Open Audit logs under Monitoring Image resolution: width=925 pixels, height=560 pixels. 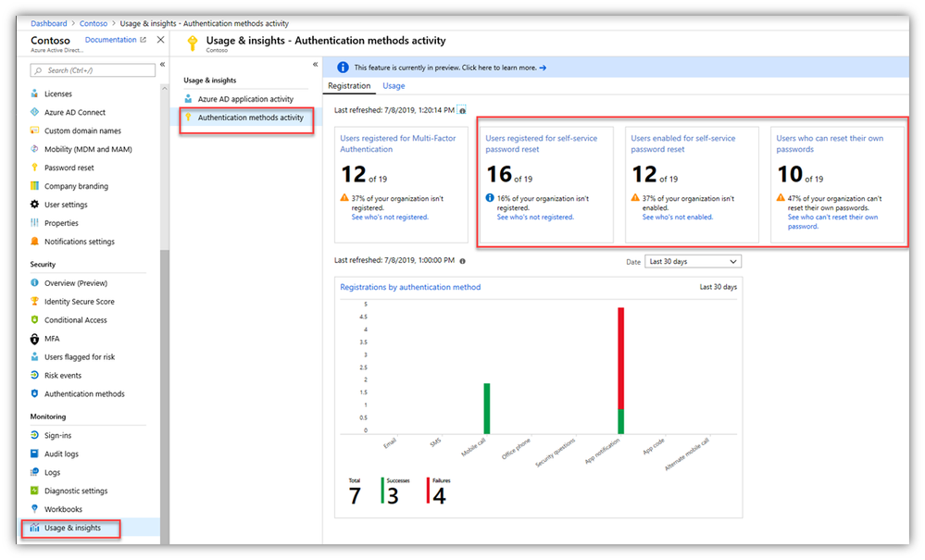click(x=61, y=454)
